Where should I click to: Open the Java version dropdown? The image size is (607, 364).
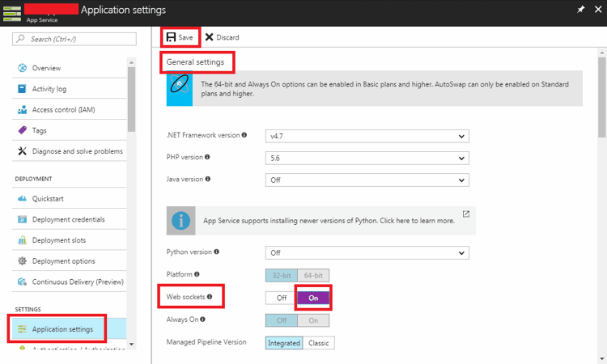(x=367, y=180)
